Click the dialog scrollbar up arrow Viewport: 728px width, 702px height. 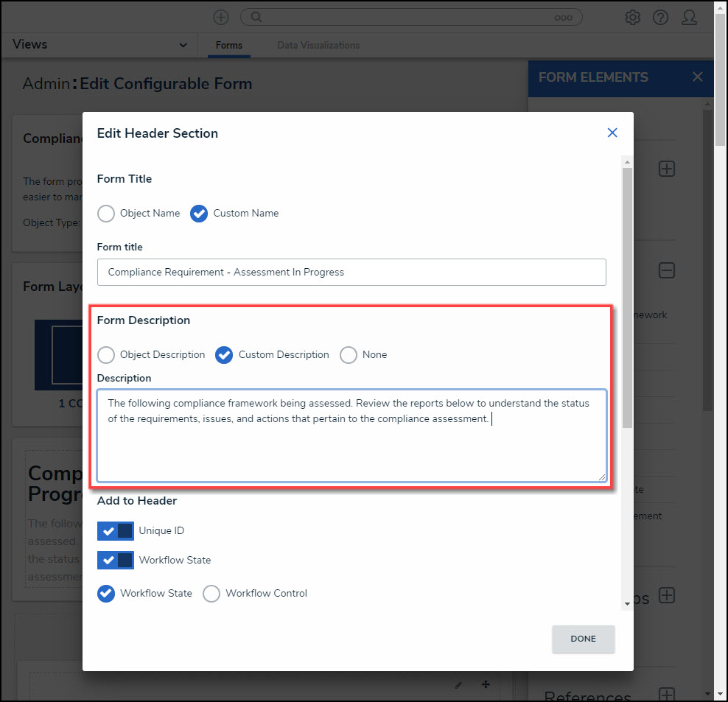pyautogui.click(x=627, y=162)
